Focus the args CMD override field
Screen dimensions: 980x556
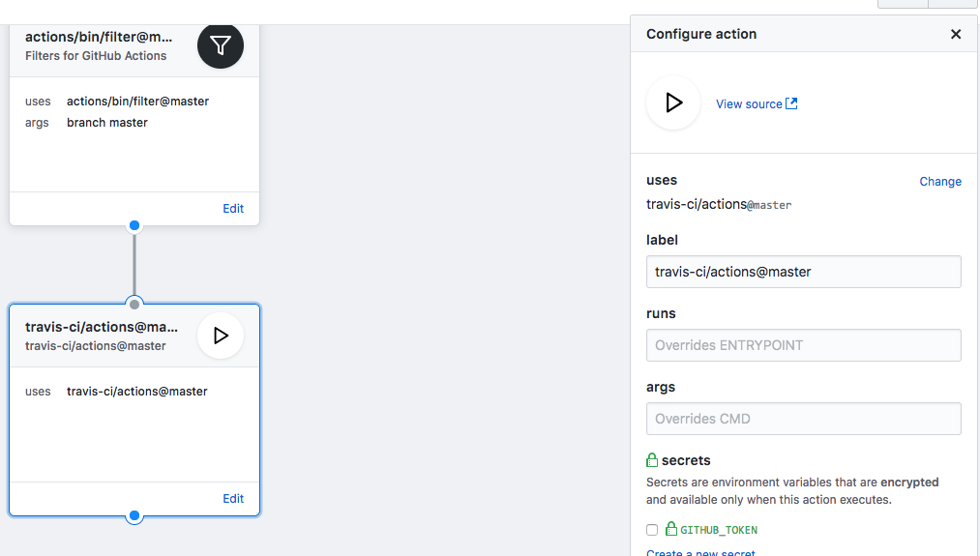pyautogui.click(x=803, y=419)
